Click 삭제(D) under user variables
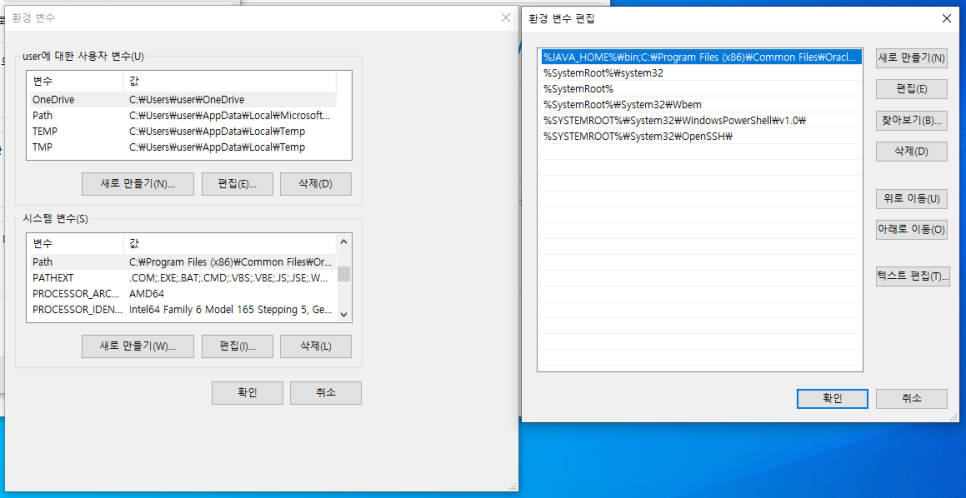The width and height of the screenshot is (966, 498). [x=315, y=184]
